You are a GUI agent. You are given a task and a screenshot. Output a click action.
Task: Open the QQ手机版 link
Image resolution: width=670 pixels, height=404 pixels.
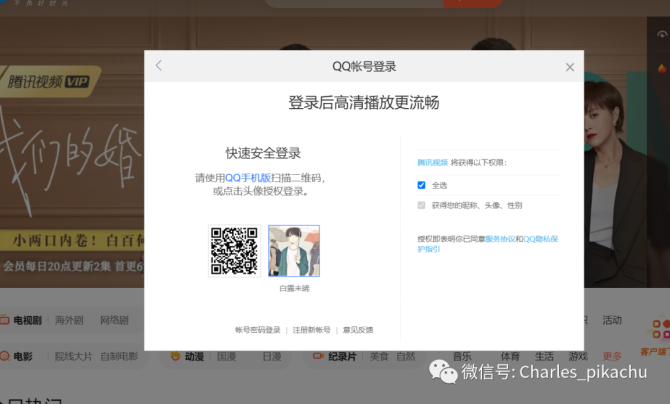[x=248, y=178]
